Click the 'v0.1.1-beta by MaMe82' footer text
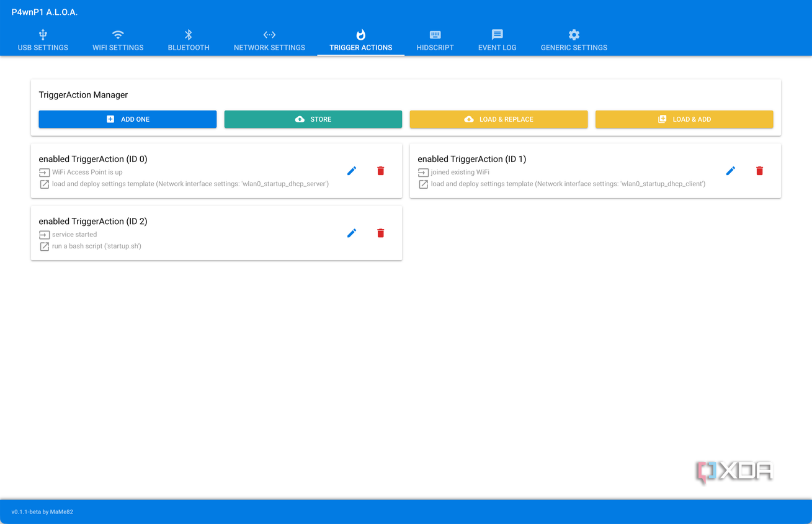This screenshot has height=524, width=812. 42,512
